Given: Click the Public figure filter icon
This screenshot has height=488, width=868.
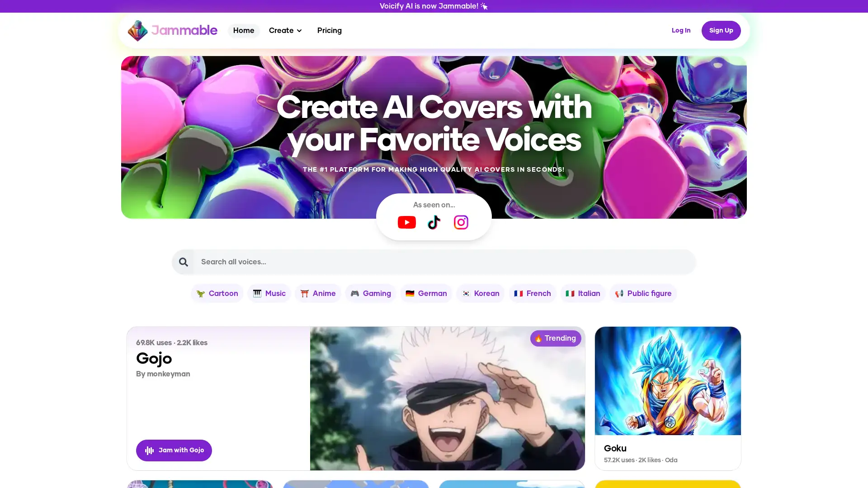Looking at the screenshot, I should point(619,293).
